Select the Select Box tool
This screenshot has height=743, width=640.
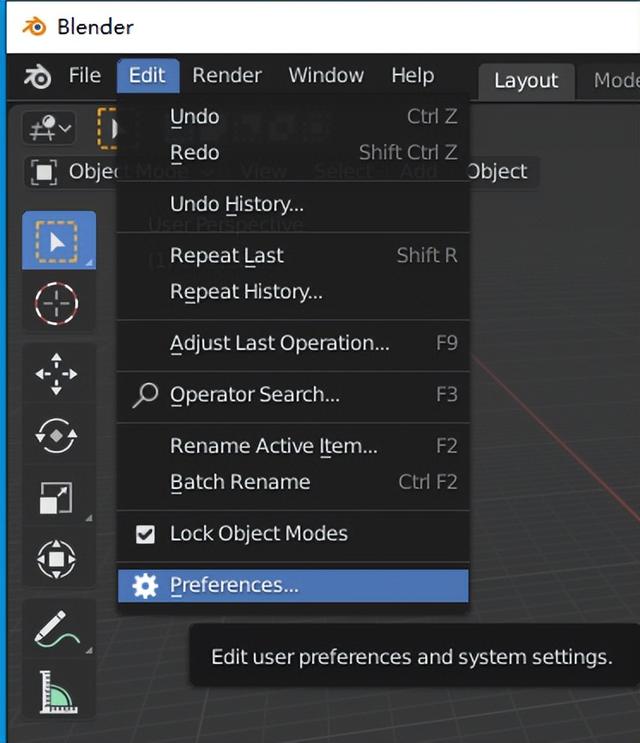(x=59, y=241)
